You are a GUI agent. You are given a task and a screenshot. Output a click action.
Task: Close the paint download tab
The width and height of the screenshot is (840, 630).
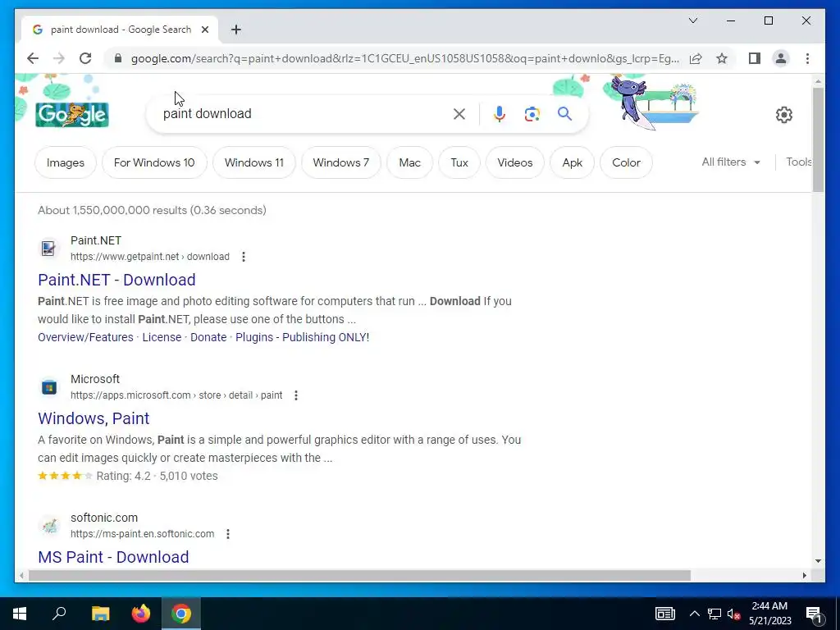click(x=204, y=30)
